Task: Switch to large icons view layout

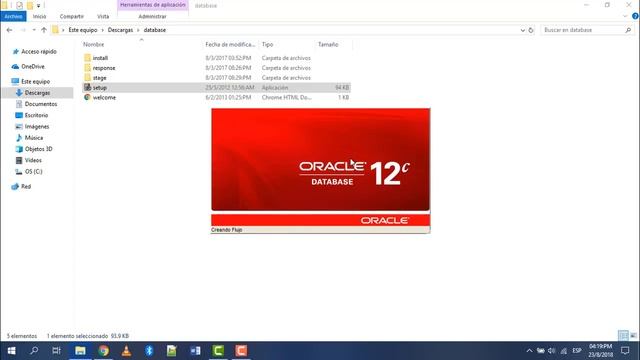Action: coord(633,336)
